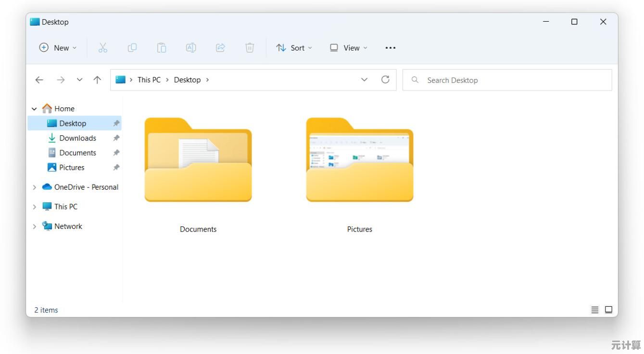Open the View menu
The image size is (644, 354).
tap(348, 48)
